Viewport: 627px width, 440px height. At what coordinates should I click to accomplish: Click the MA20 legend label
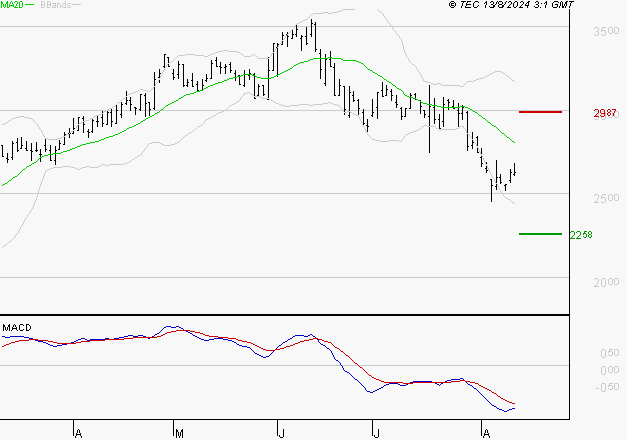click(12, 4)
